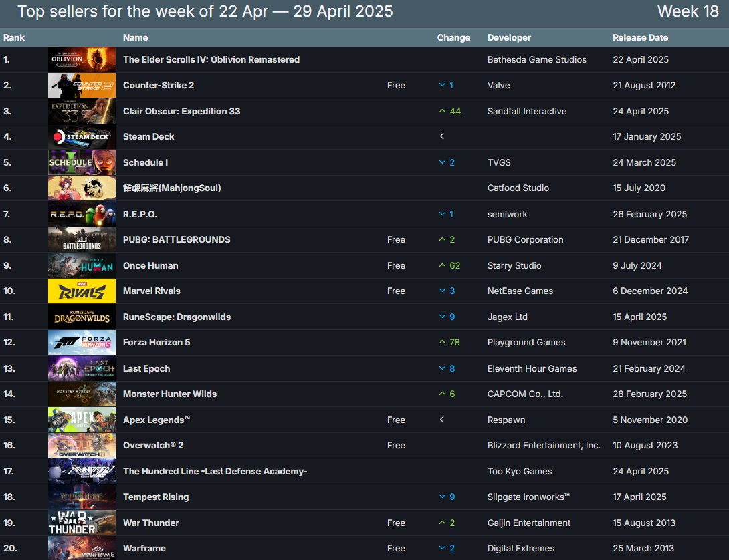Select the Apex Legends capsule image

click(x=82, y=420)
